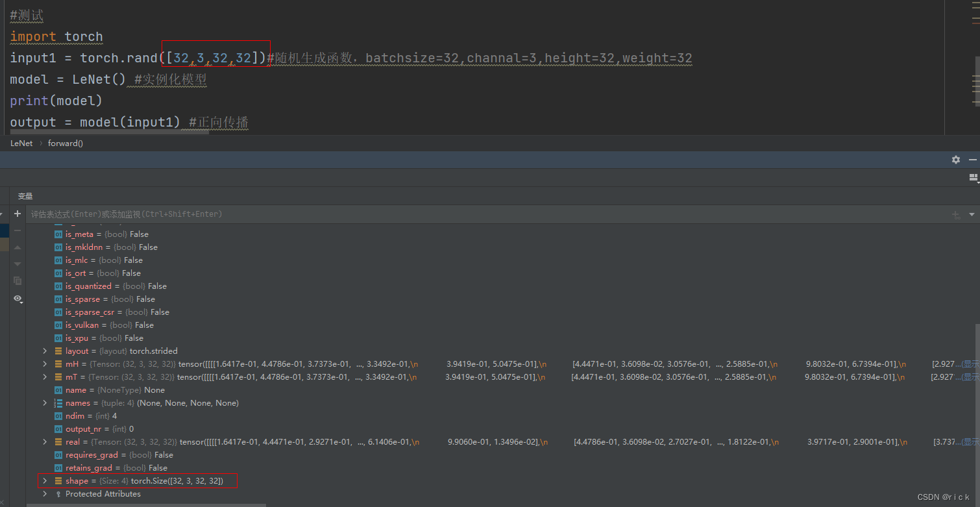The width and height of the screenshot is (980, 507).
Task: Expand the layout variable node
Action: click(x=45, y=351)
